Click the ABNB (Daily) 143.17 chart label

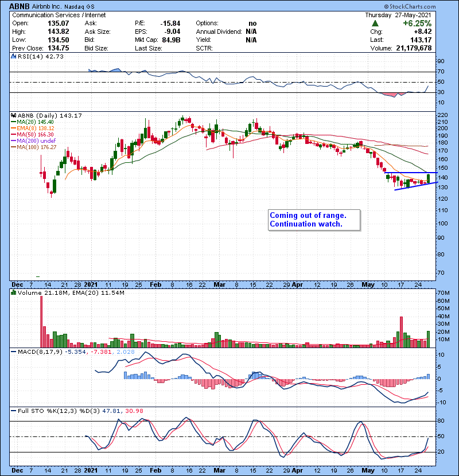click(49, 115)
